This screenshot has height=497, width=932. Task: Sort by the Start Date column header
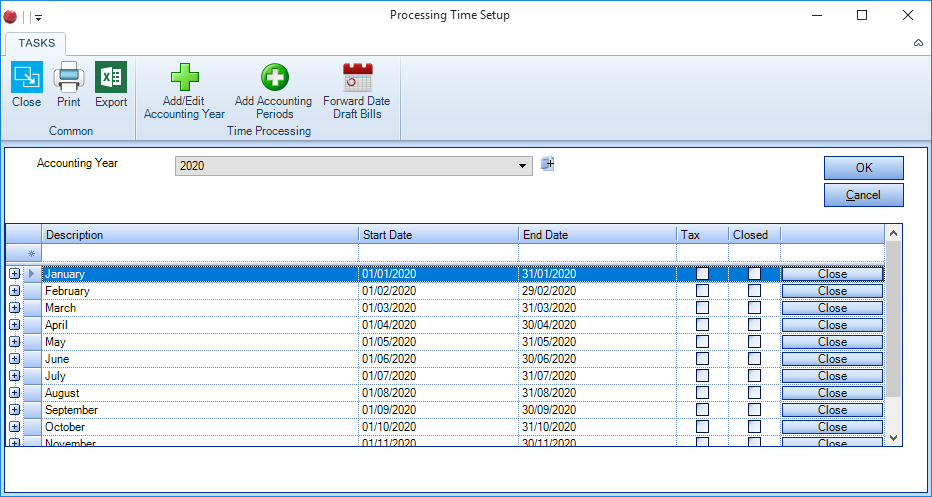click(x=437, y=235)
